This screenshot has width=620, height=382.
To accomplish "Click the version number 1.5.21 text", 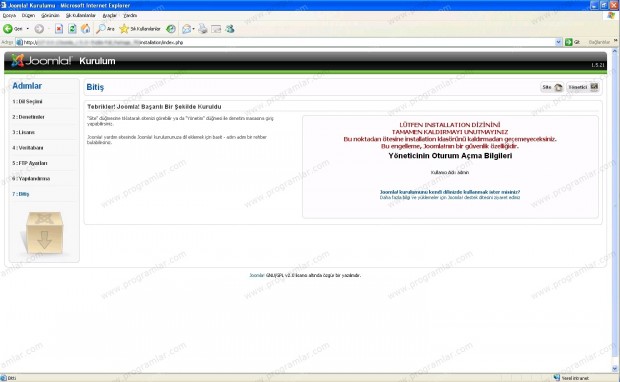I will coord(598,65).
